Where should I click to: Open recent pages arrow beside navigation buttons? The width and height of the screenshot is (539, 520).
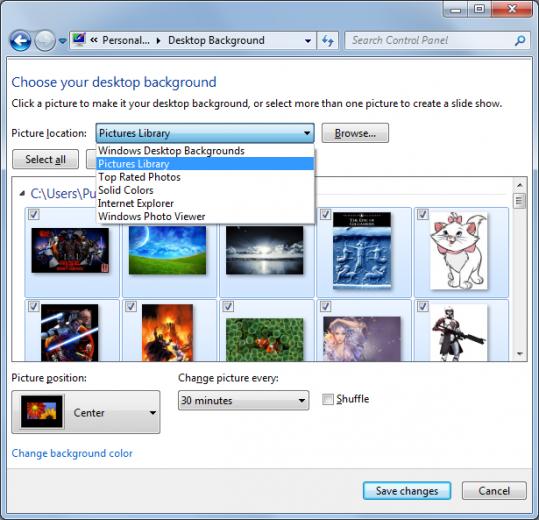pos(63,41)
